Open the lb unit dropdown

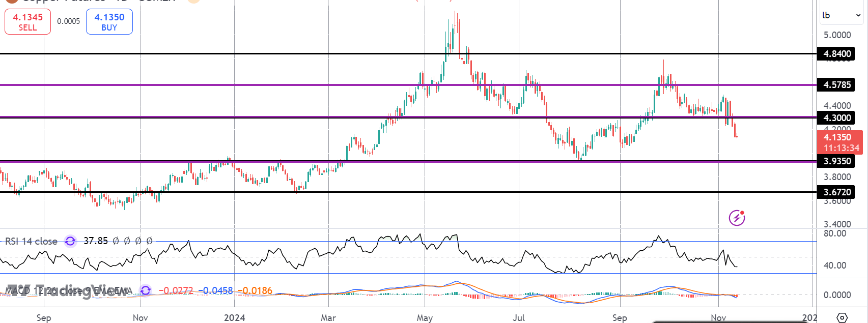[x=842, y=15]
